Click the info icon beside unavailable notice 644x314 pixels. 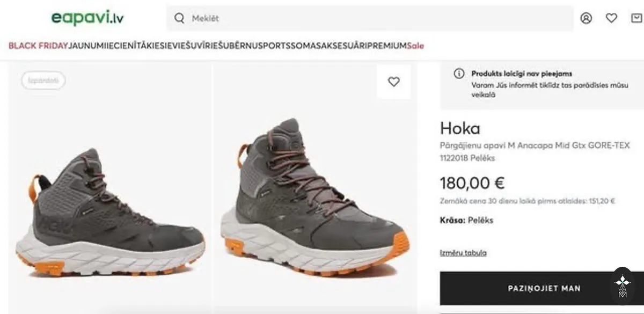[x=459, y=74]
